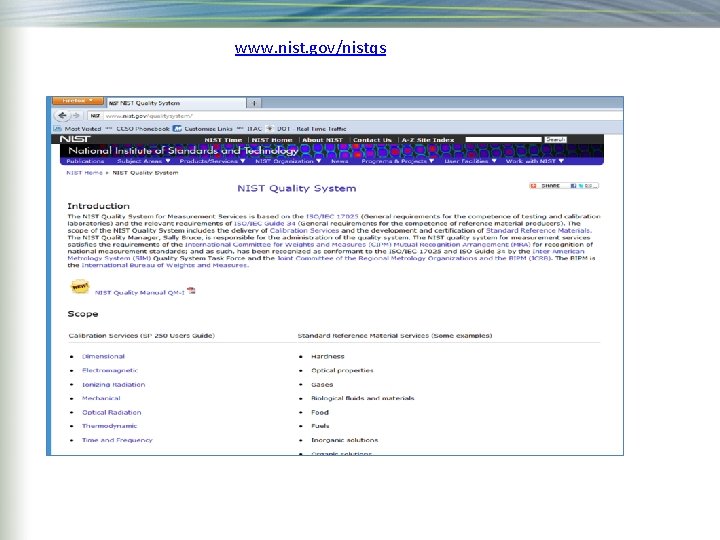Click the NIST Home breadcrumb link

click(x=84, y=173)
